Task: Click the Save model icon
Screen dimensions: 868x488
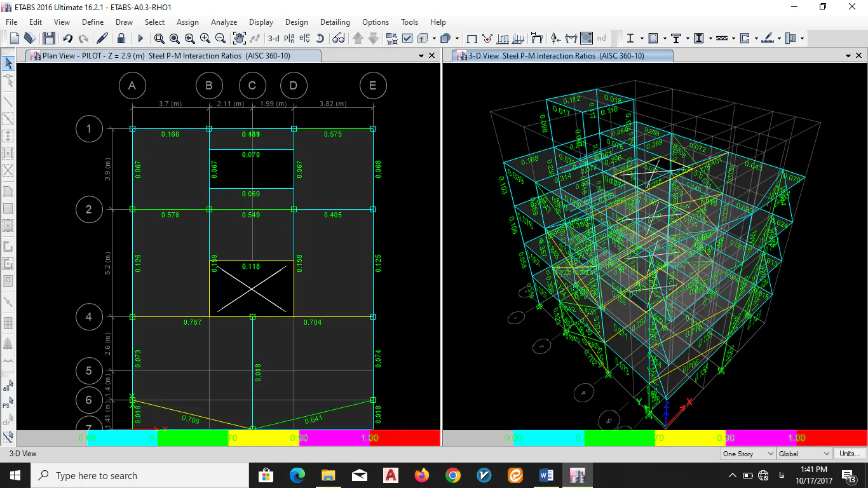Action: [49, 39]
